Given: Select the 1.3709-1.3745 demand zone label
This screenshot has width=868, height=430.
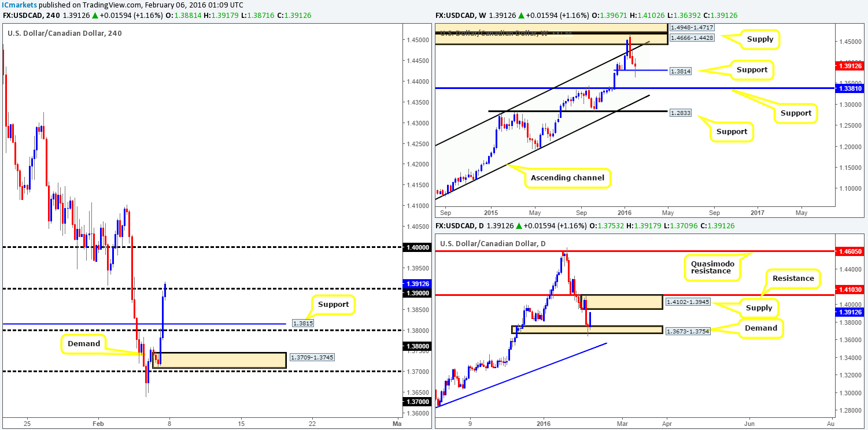Looking at the screenshot, I should (311, 358).
